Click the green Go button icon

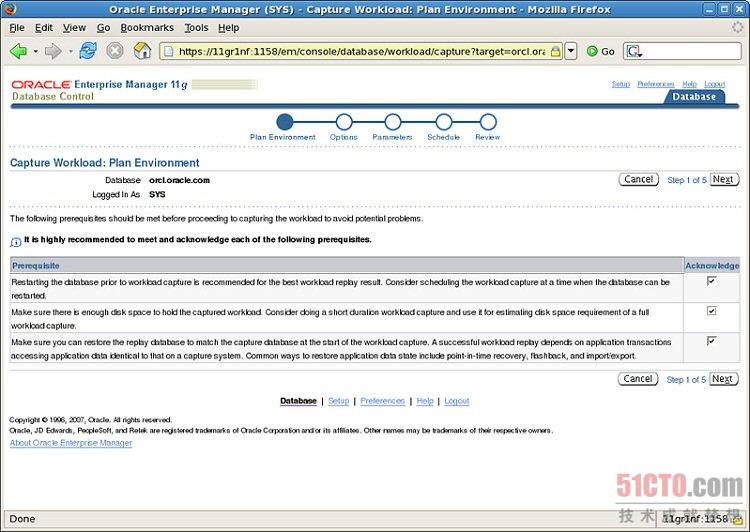[593, 51]
